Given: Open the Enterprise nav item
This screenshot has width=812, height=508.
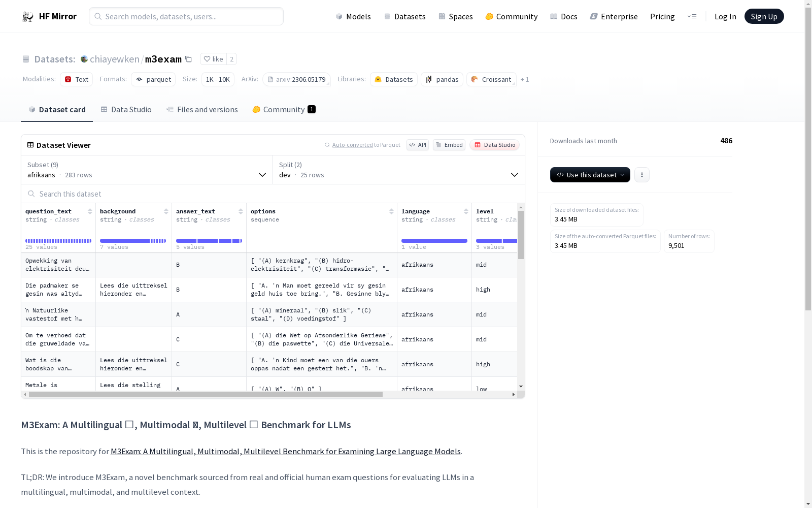Looking at the screenshot, I should click(614, 16).
